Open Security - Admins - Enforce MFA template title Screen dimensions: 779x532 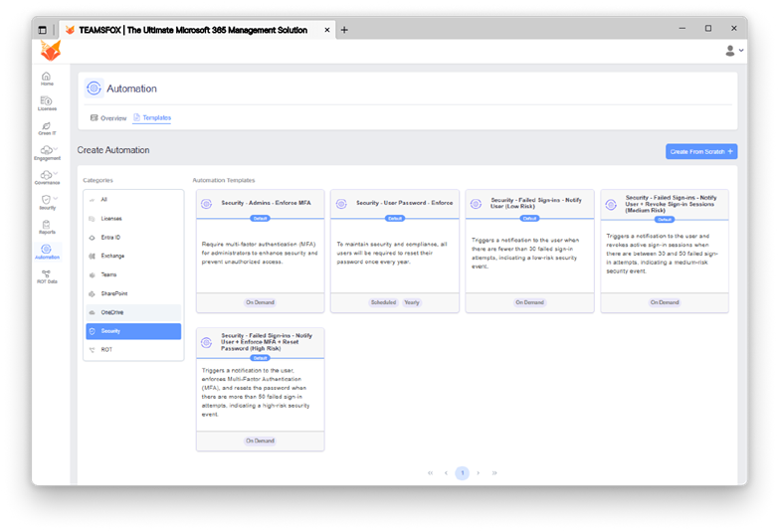click(x=267, y=203)
